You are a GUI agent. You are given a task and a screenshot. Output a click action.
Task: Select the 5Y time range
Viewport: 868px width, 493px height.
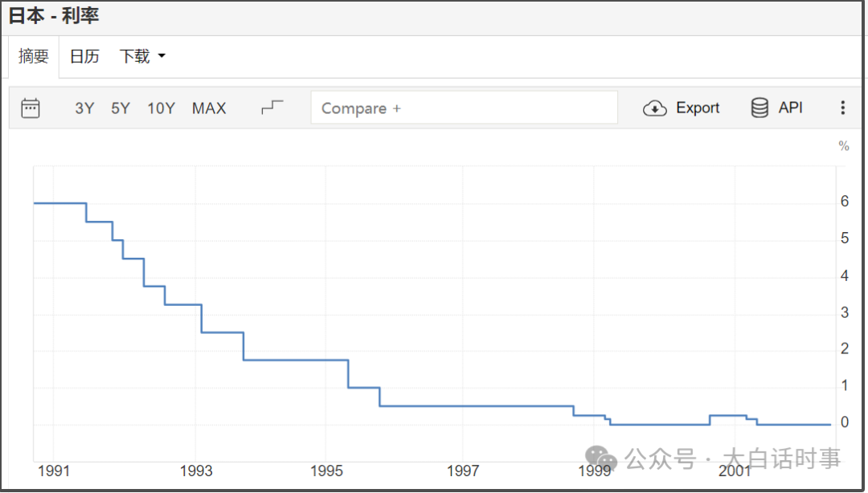121,108
